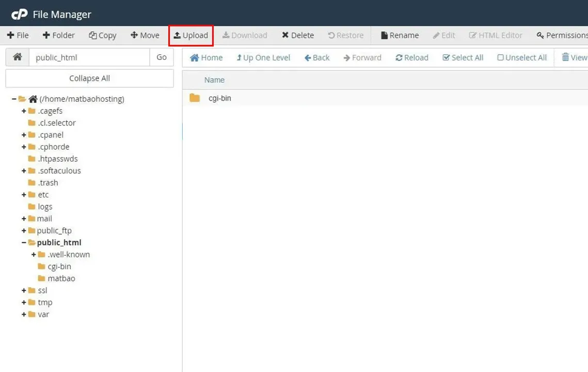
Task: Click the Rename toolbar button
Action: tap(400, 35)
